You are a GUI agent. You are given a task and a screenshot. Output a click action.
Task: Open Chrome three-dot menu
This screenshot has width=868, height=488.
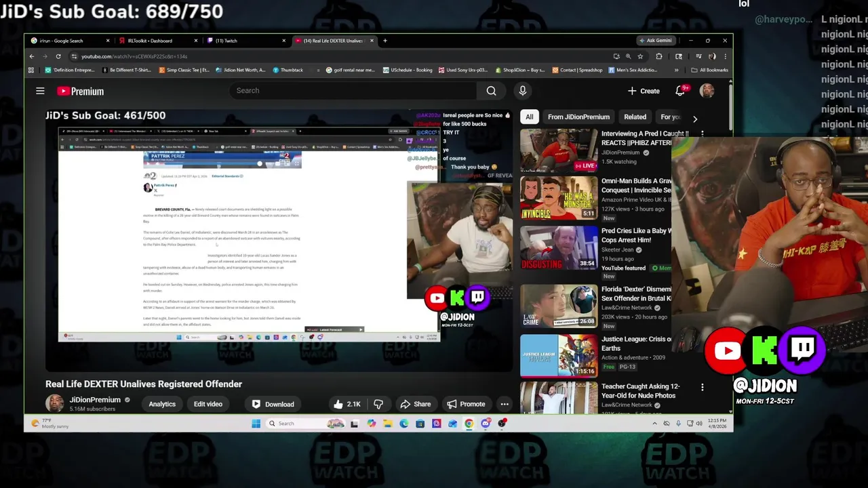pos(725,56)
